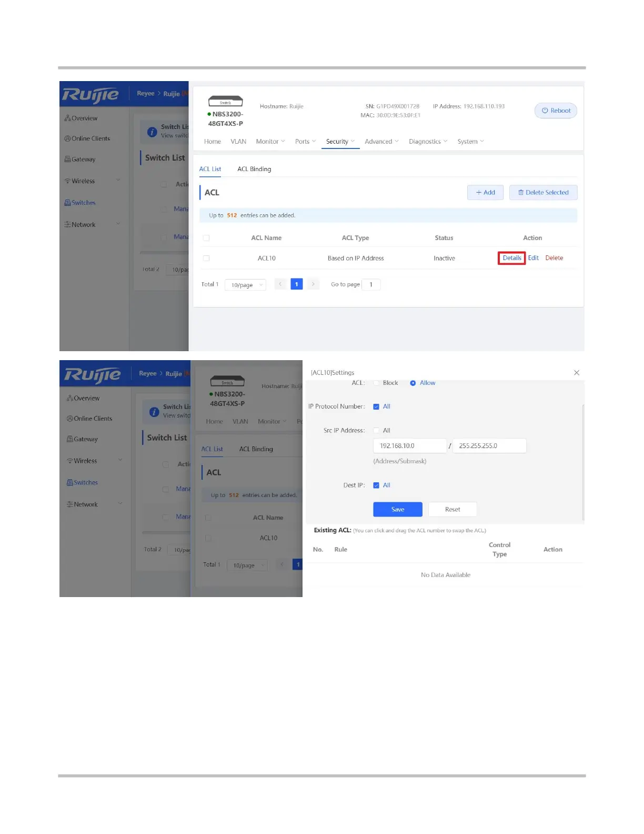Click the Delete Selected button
Image resolution: width=644 pixels, height=834 pixels.
(543, 193)
